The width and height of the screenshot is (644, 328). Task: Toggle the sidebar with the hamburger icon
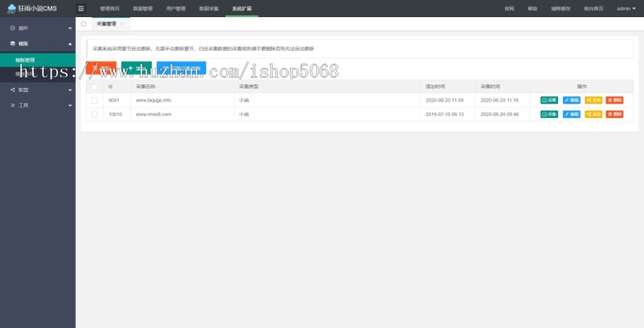click(x=81, y=8)
